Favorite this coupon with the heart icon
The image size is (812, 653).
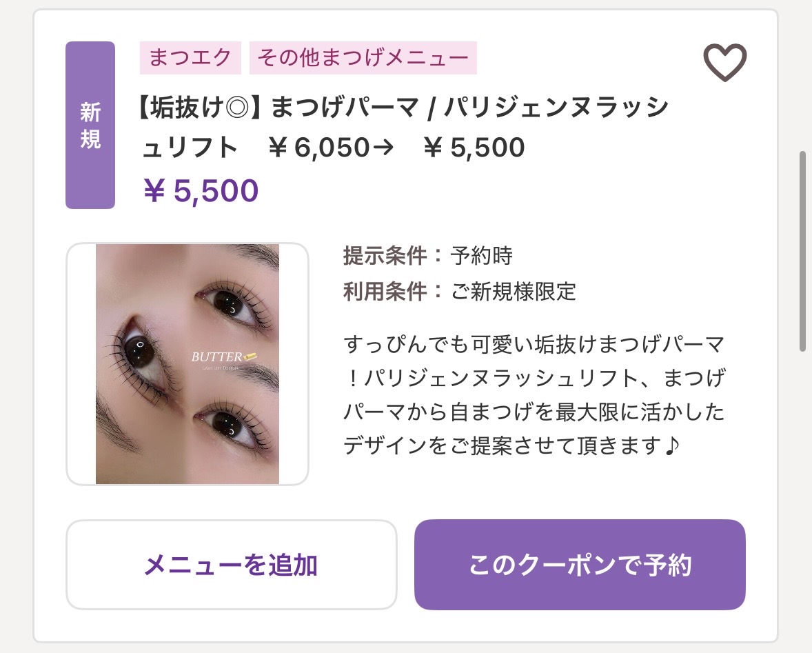(724, 63)
